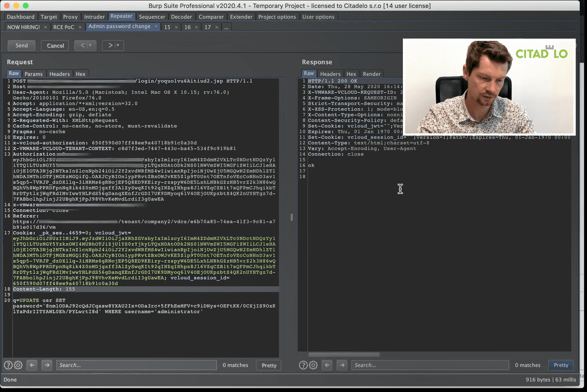This screenshot has width=587, height=392.
Task: Click the q=UPDATE usr SET line
Action: coord(39,300)
